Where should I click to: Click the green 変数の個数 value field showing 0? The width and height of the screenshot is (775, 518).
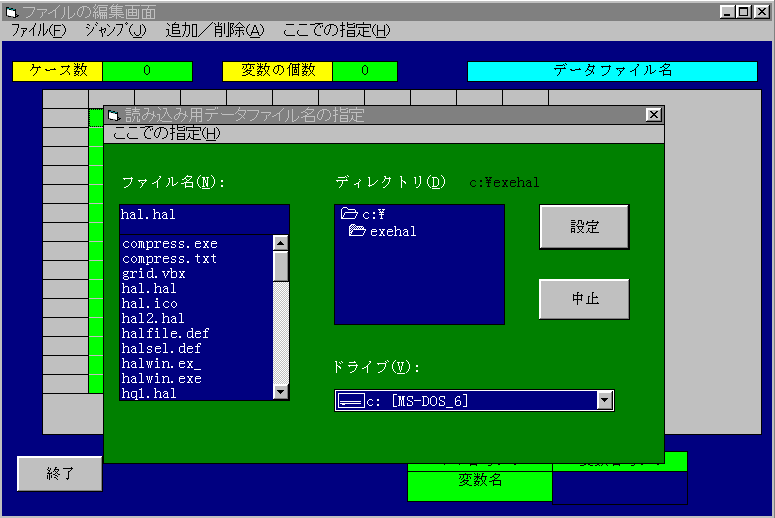coord(365,71)
